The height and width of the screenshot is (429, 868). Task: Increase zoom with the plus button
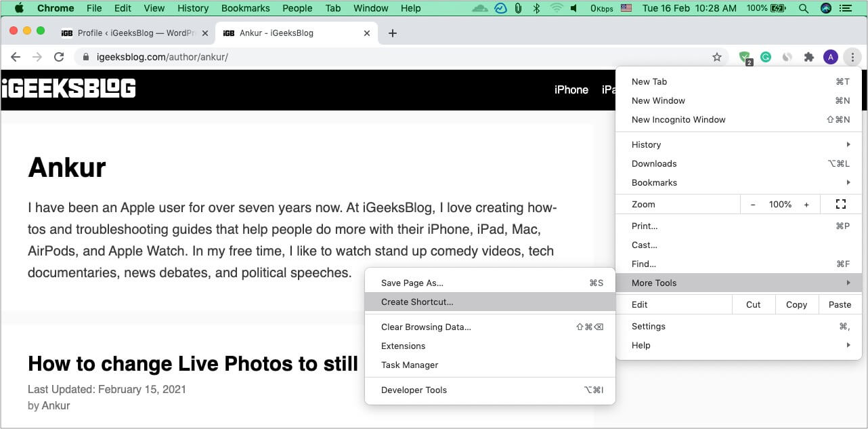tap(806, 204)
